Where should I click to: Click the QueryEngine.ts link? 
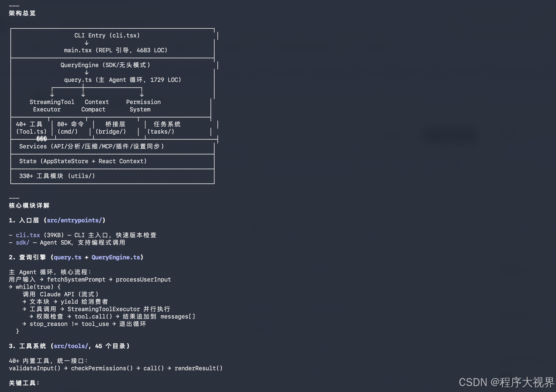click(116, 257)
